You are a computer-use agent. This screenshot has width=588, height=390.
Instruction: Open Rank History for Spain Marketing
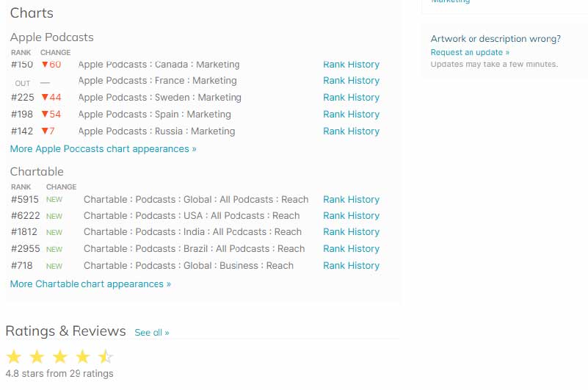pos(351,115)
